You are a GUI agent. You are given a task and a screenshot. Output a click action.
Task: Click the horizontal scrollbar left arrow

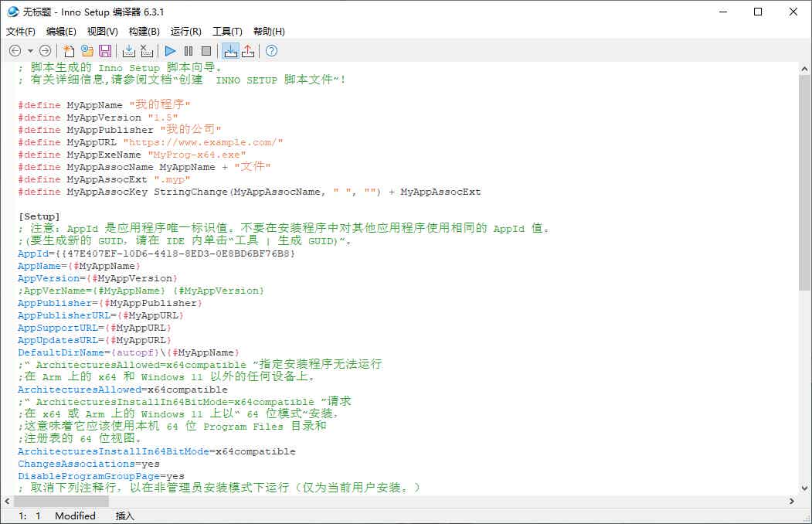coord(7,502)
